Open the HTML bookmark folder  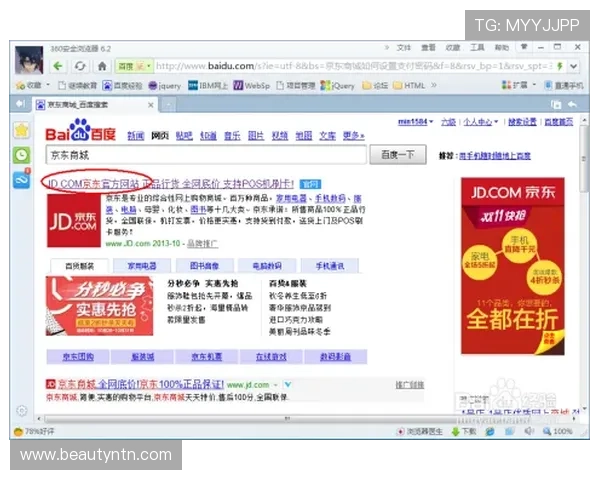(x=409, y=85)
